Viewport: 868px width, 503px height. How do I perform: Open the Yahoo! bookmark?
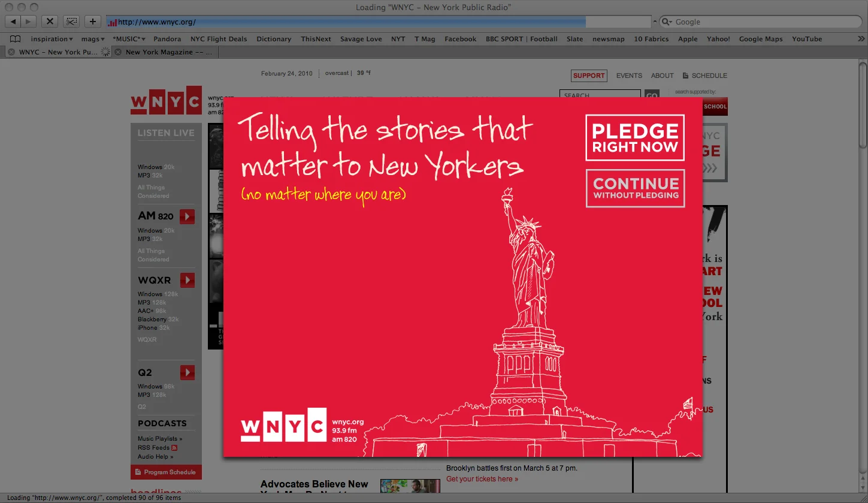[718, 39]
